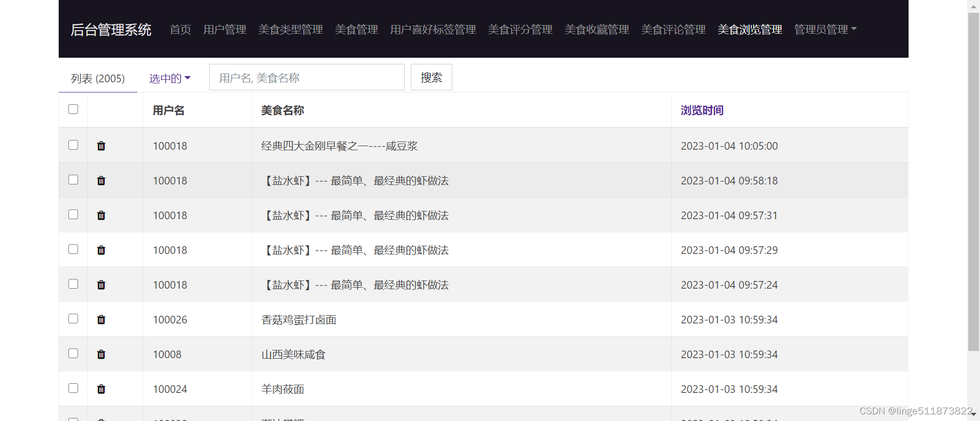This screenshot has height=421, width=980.
Task: Delete row for 经典四大金刚早餐之一----咸豆浆
Action: pyautogui.click(x=101, y=146)
